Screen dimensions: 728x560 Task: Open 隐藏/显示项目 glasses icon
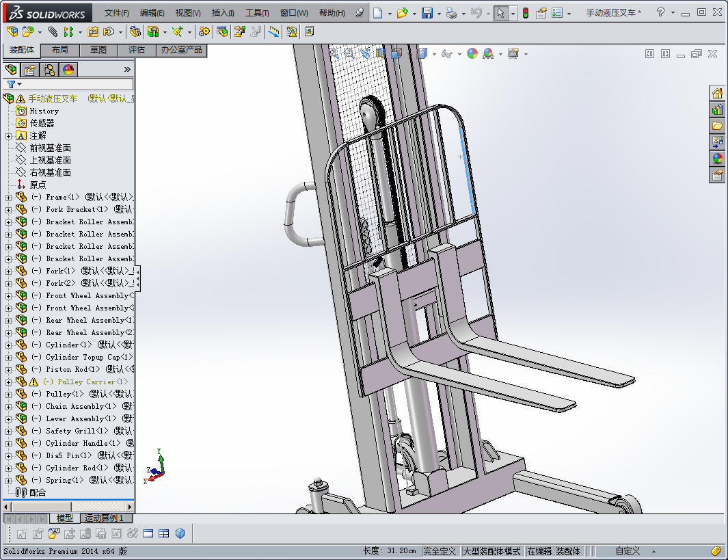pos(448,53)
